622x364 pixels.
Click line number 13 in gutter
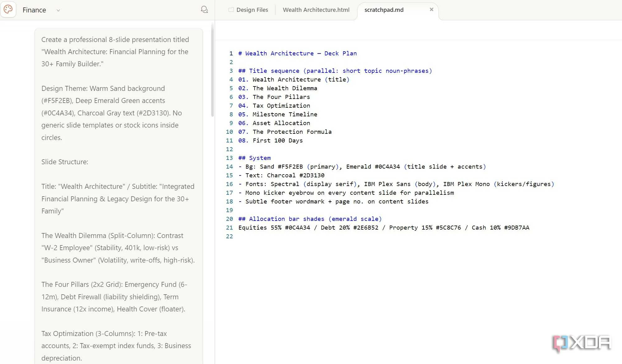pyautogui.click(x=229, y=158)
